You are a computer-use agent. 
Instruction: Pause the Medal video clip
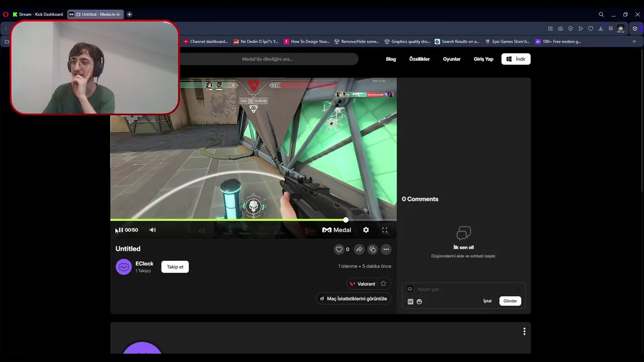120,230
